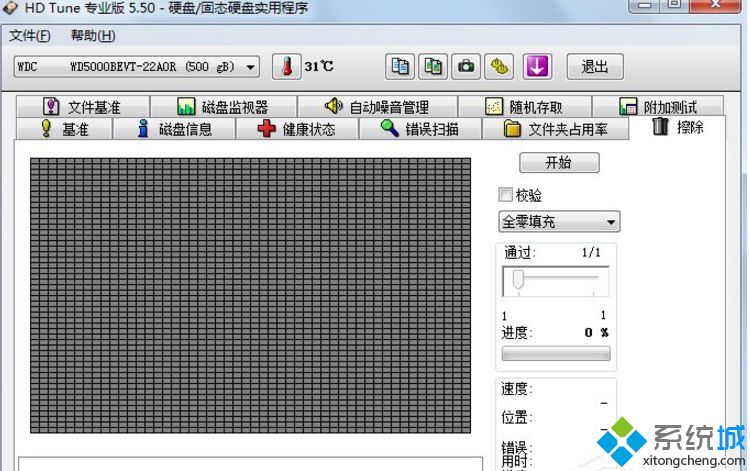Close the HD Tune window
Screen dimensions: 750x471
coord(716,5)
